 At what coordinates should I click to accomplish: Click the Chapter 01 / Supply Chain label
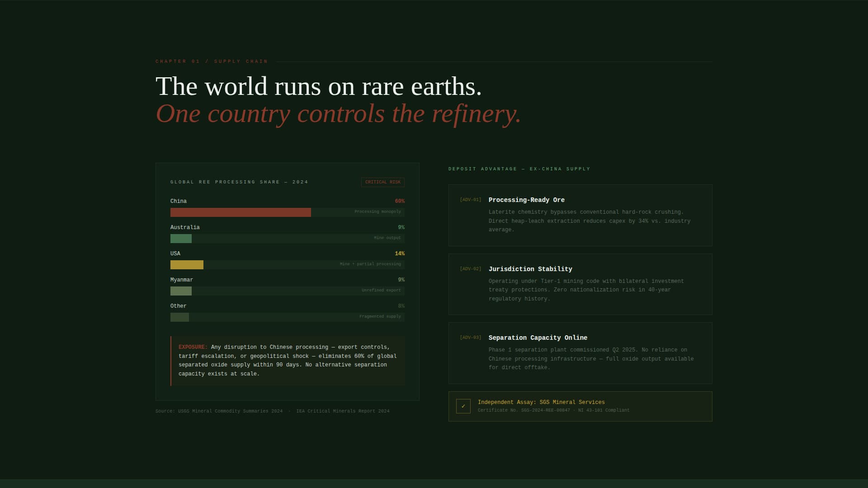[212, 61]
